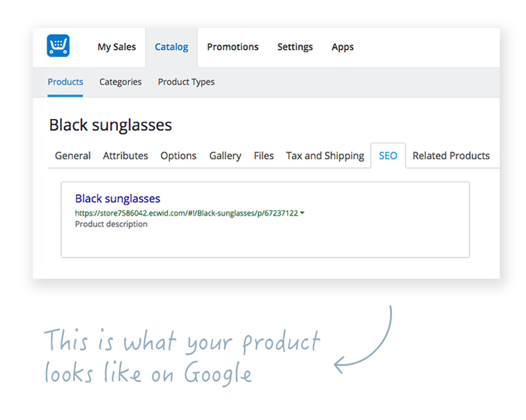
Task: Go to the Promotions section
Action: pos(233,47)
